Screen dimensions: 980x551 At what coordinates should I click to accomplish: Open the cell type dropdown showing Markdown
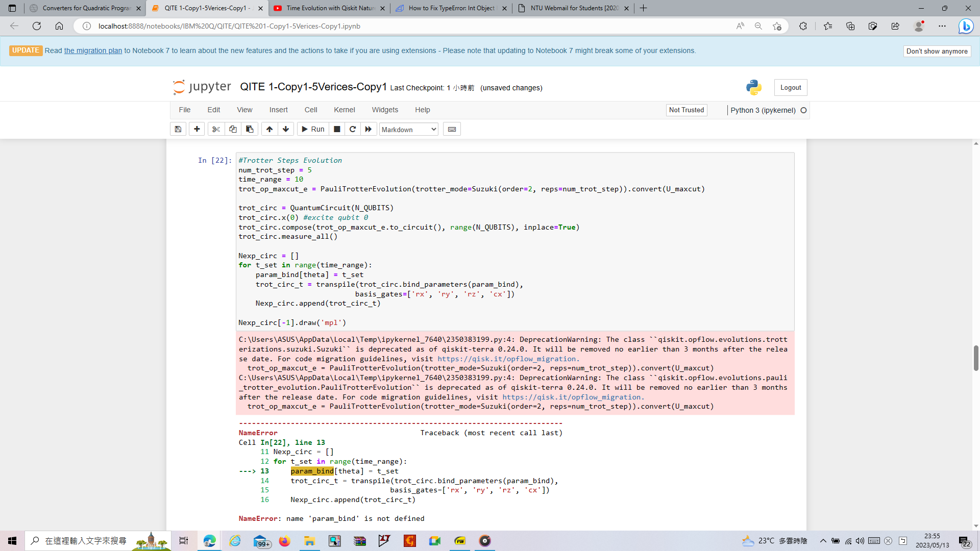pyautogui.click(x=408, y=129)
